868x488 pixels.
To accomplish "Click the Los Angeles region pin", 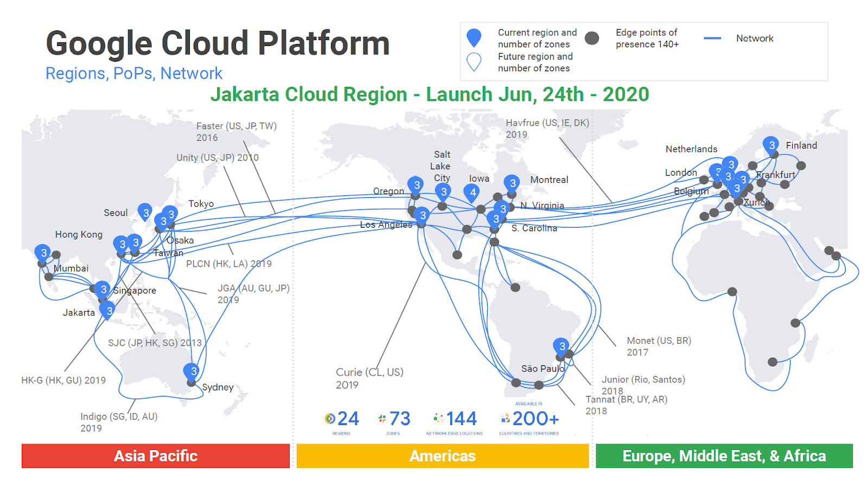I will [422, 216].
